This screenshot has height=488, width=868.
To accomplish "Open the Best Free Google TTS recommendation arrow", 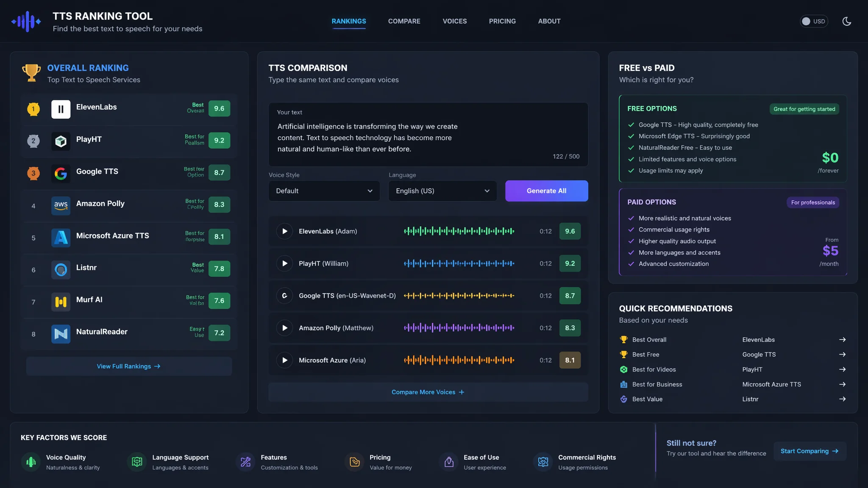I will point(842,355).
